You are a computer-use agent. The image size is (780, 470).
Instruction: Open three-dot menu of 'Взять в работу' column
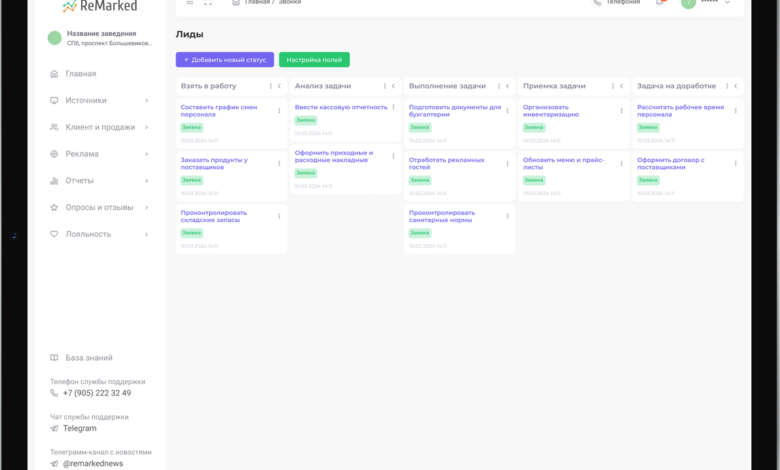pos(270,86)
